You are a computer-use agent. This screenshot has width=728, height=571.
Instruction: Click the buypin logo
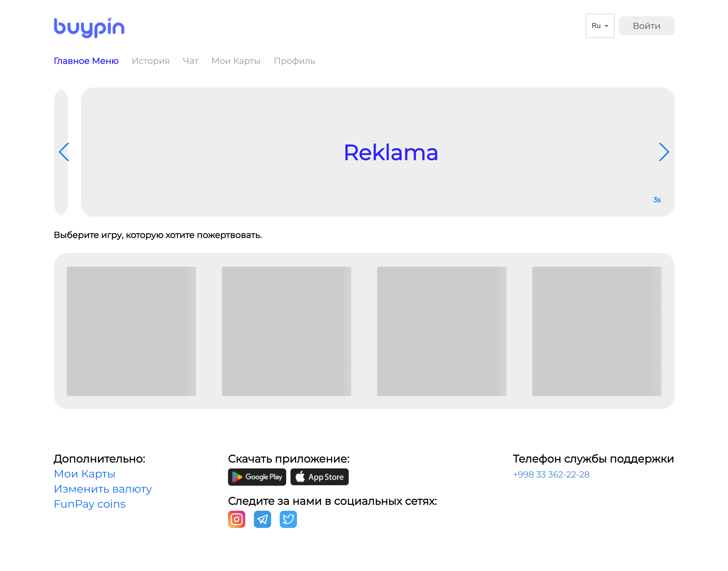click(x=89, y=27)
